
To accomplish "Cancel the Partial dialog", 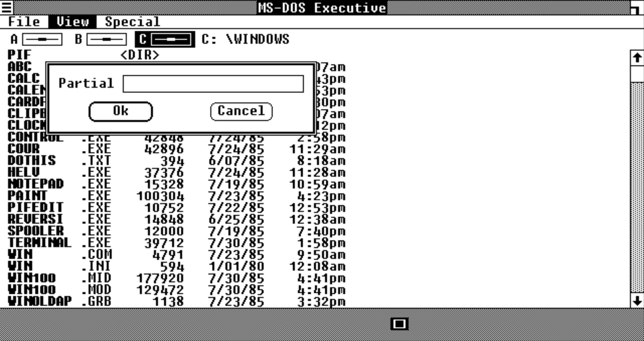I will tap(241, 111).
